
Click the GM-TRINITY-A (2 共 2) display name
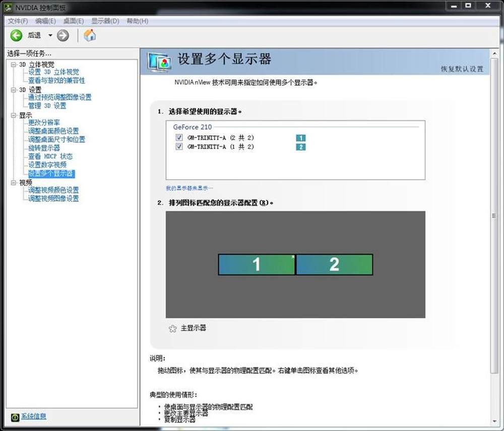[221, 138]
